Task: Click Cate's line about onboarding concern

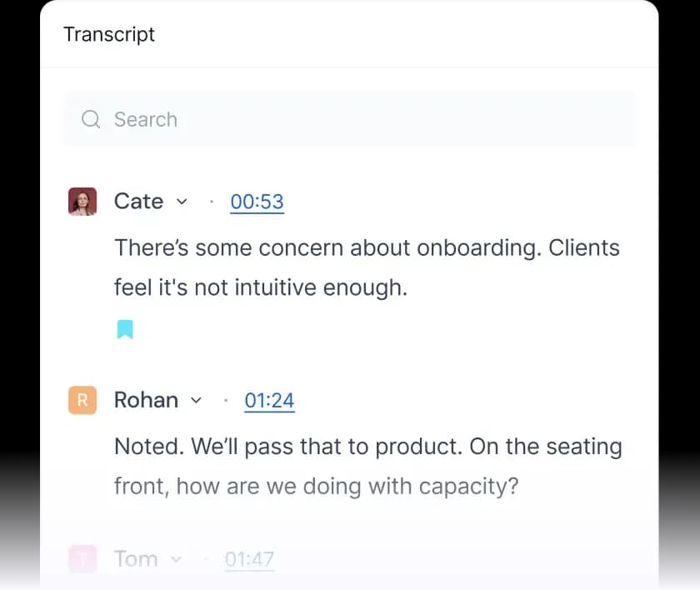Action: point(367,247)
